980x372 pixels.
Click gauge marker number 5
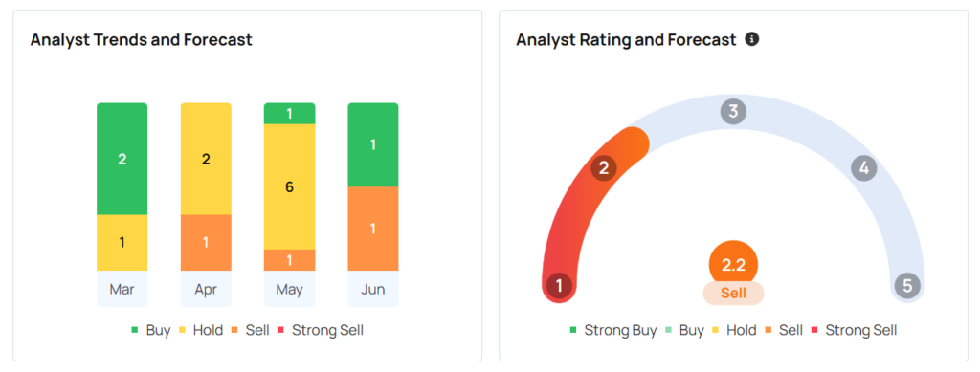[x=907, y=286]
